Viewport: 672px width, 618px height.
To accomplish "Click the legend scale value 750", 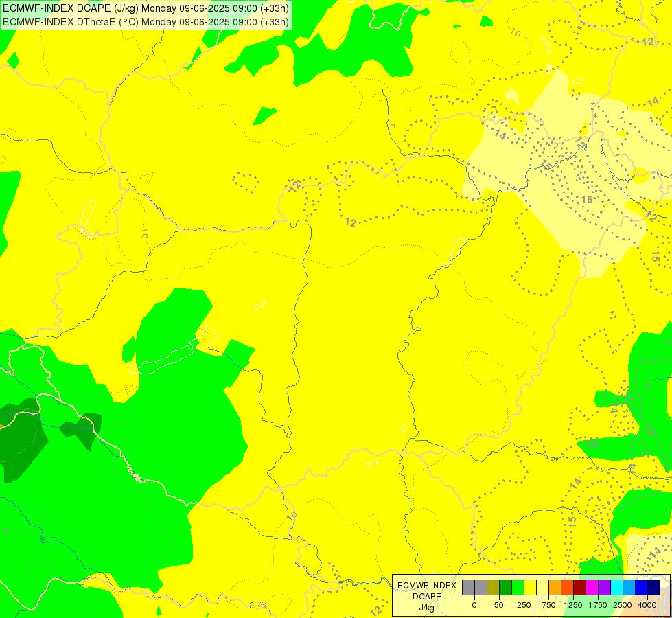I will pos(548,605).
